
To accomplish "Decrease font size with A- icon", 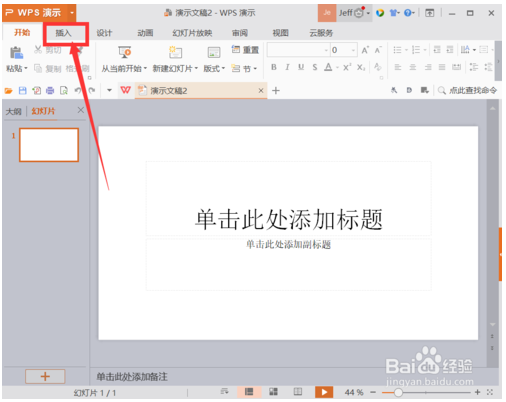I will point(378,50).
